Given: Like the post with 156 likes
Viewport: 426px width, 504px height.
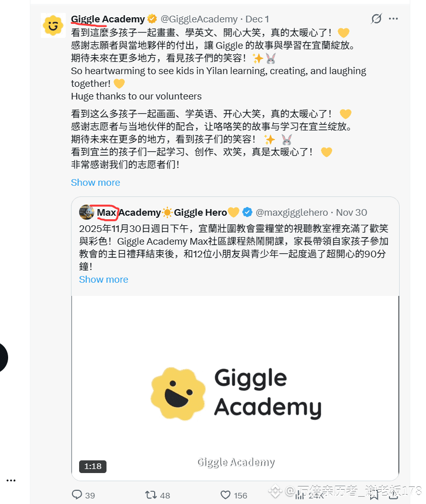Looking at the screenshot, I should pyautogui.click(x=234, y=495).
